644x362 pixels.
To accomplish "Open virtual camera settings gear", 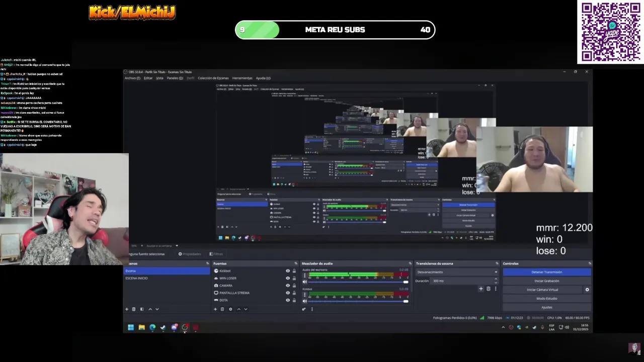I will coord(587,290).
